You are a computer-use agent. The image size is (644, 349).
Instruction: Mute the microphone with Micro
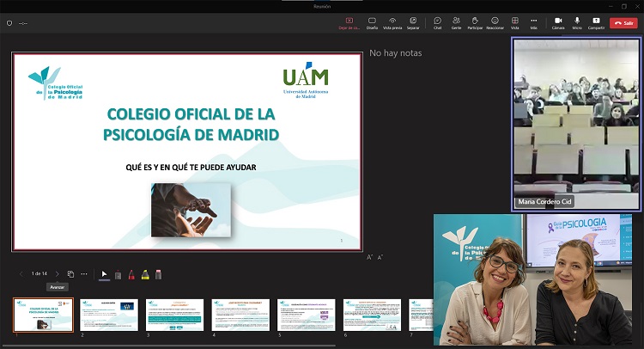tap(577, 22)
